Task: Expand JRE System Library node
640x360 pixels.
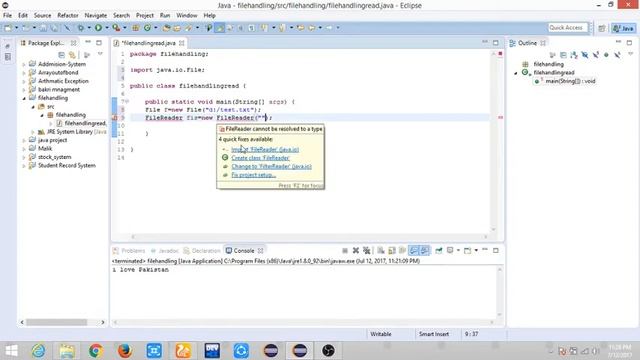Action: [x=33, y=132]
